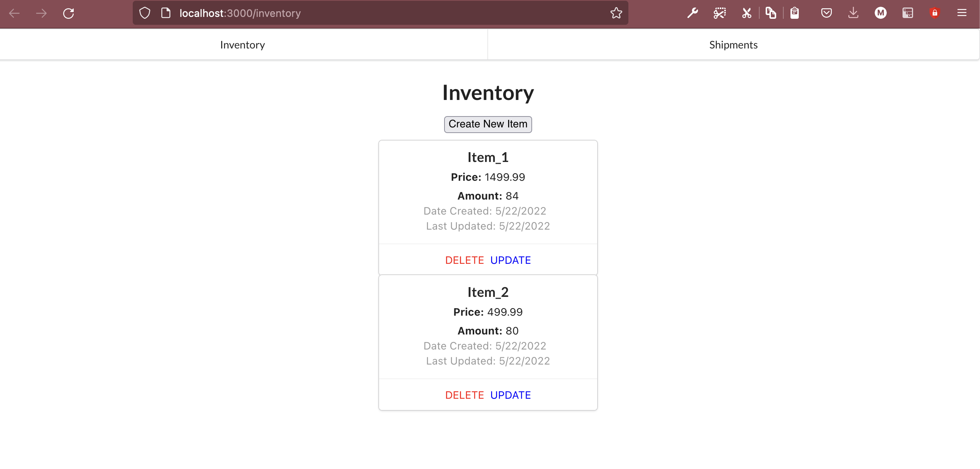Open the tracking protection shield

(x=144, y=12)
